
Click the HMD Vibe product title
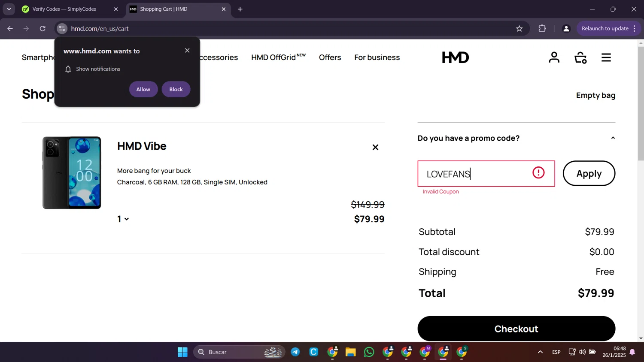coord(142,146)
